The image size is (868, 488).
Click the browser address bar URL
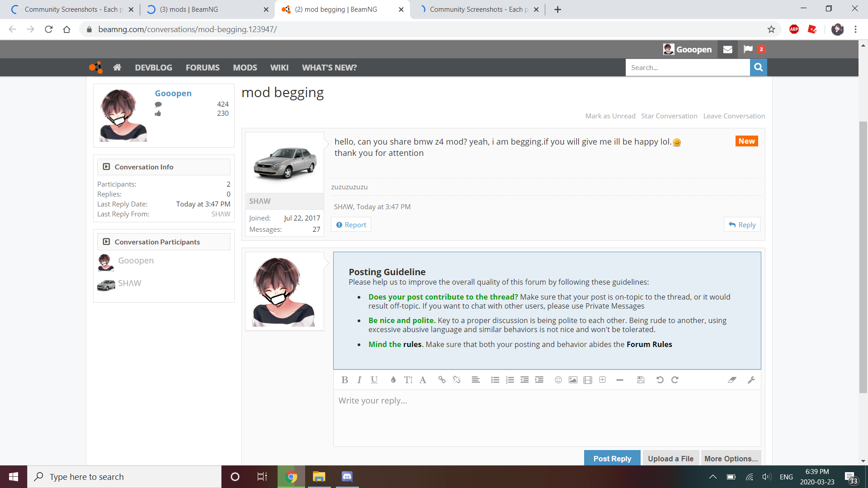coord(188,29)
